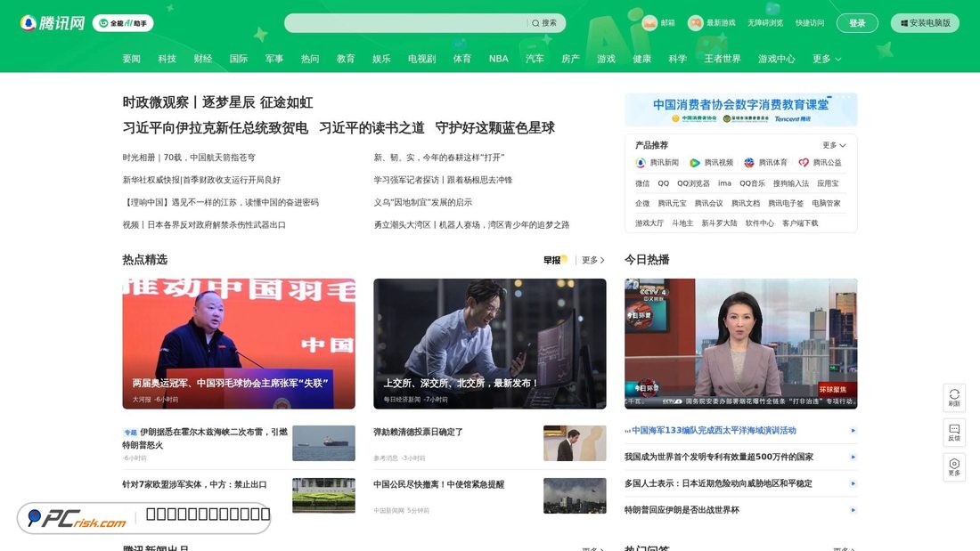Viewport: 980px width, 551px height.
Task: Click 安装电脑版 install button
Action: pos(925,23)
